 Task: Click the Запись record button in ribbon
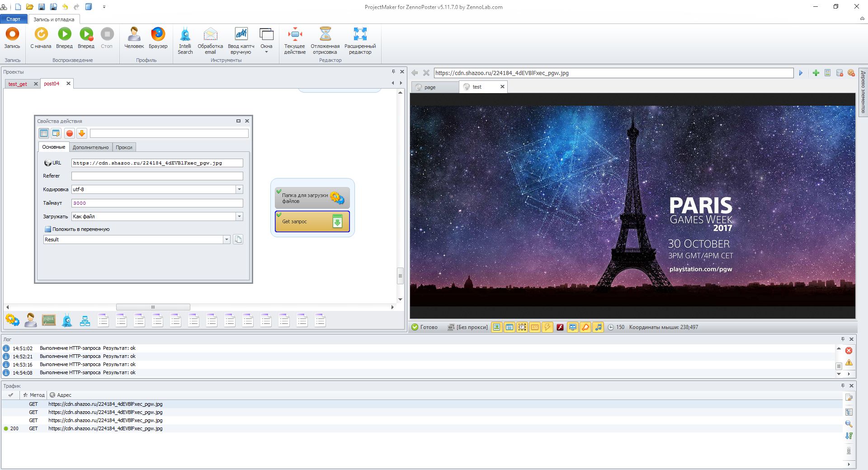12,35
